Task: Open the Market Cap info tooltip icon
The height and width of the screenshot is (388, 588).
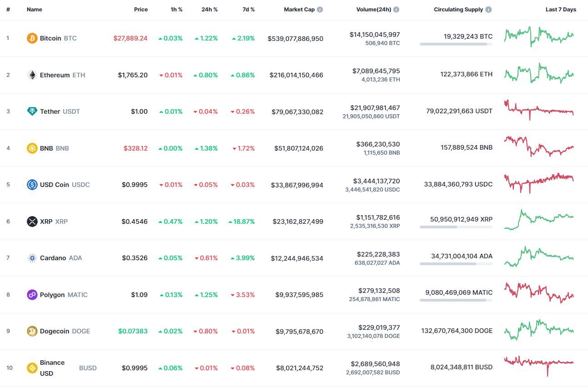Action: pyautogui.click(x=320, y=10)
